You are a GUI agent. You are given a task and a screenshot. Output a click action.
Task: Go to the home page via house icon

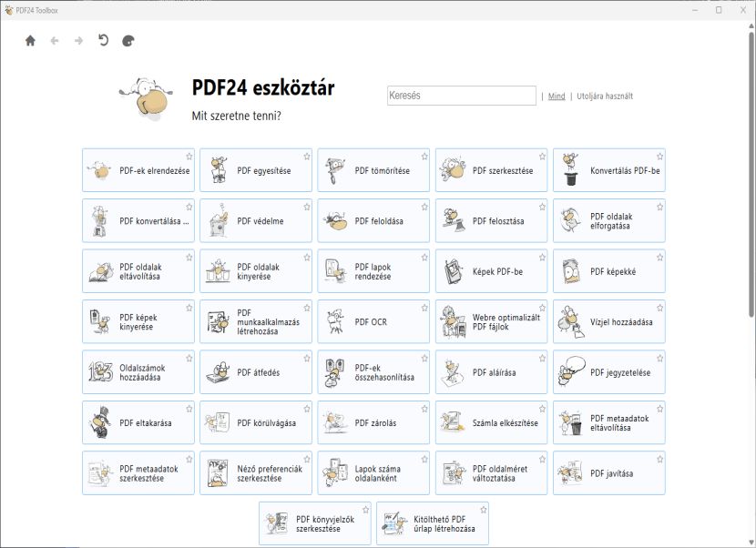point(30,40)
